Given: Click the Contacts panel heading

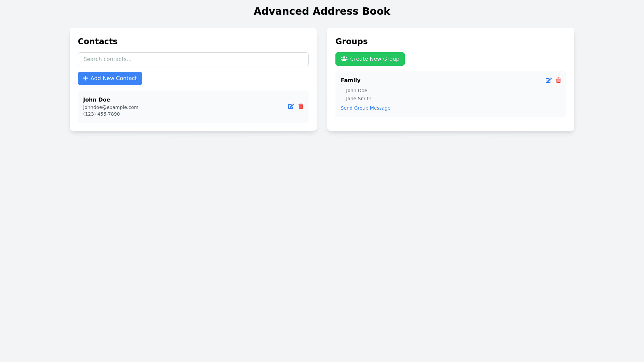Looking at the screenshot, I should tap(98, 42).
